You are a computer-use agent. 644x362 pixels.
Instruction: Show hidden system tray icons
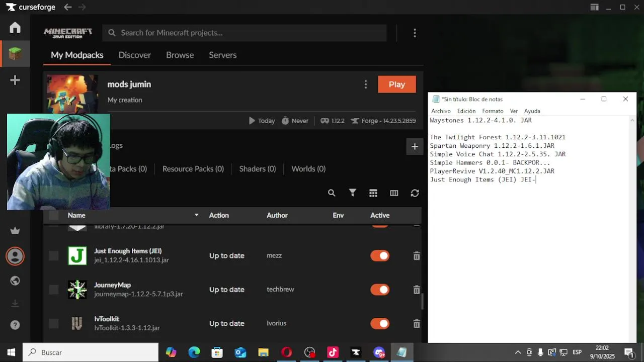518,352
